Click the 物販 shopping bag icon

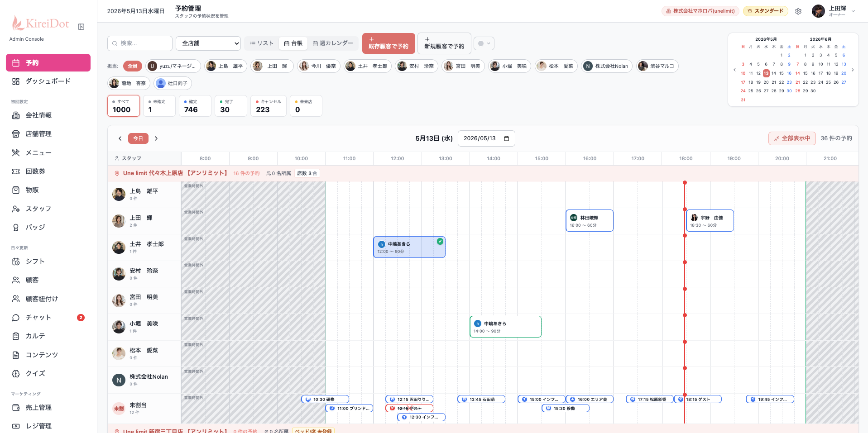click(x=16, y=190)
